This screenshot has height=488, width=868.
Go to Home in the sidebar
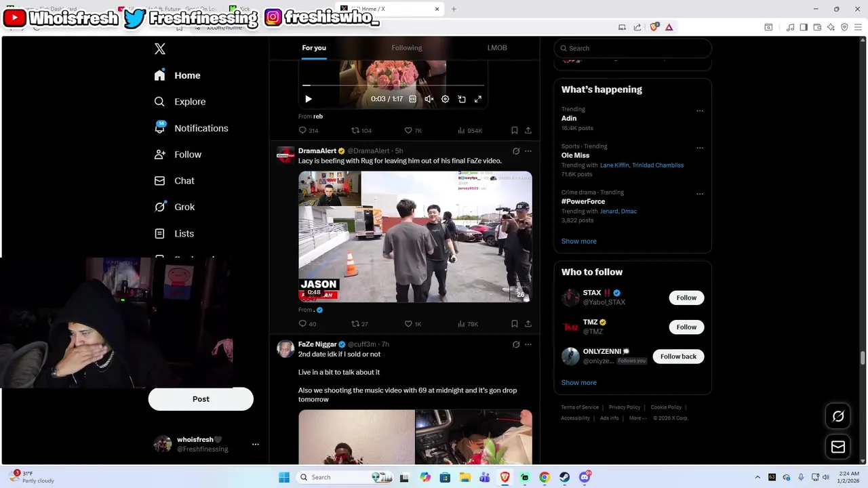pyautogui.click(x=177, y=75)
